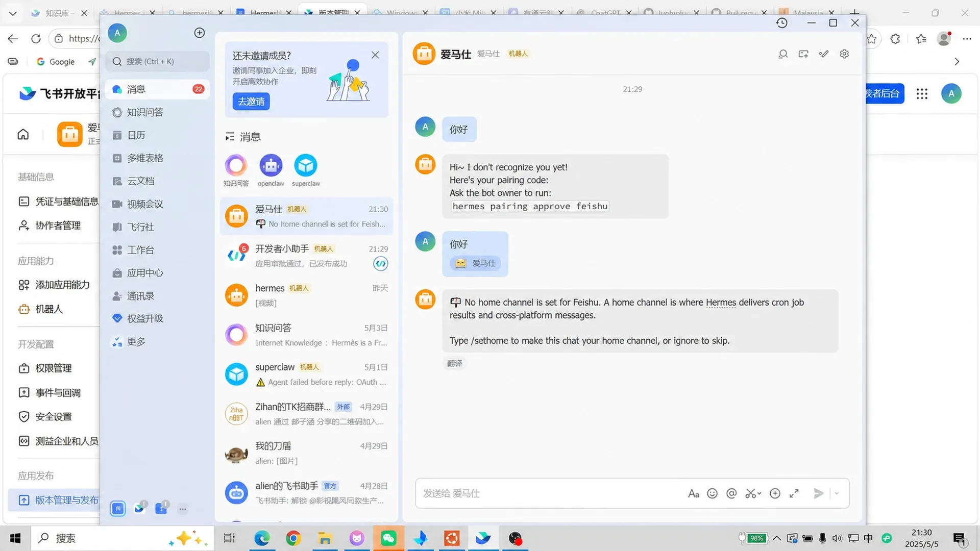The width and height of the screenshot is (980, 551).
Task: Click the 爱马仕 bot avatar in chat header
Action: pyautogui.click(x=424, y=54)
